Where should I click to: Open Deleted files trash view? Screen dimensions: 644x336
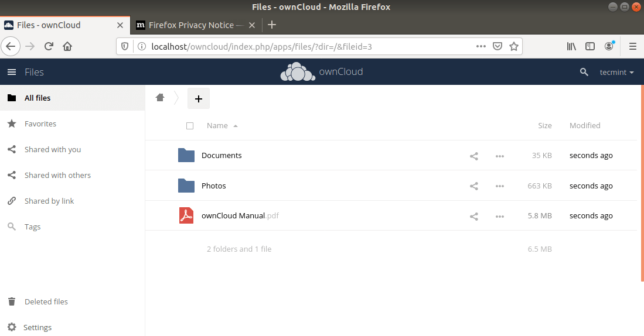[x=72, y=302]
